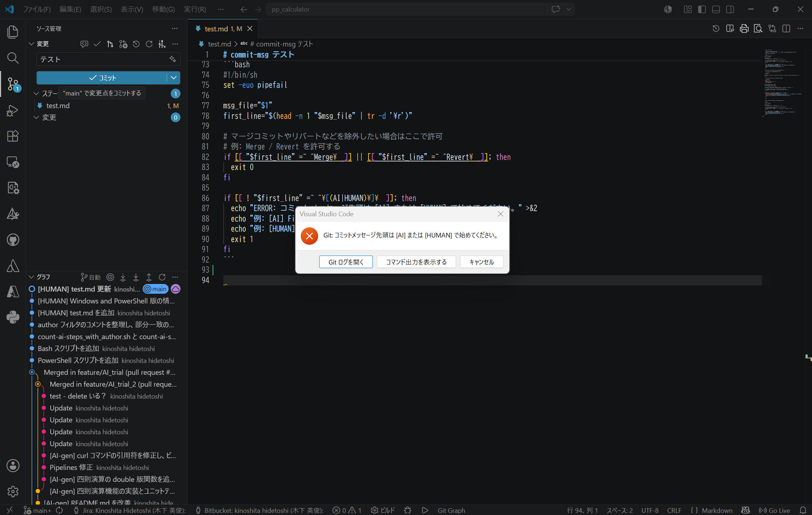This screenshot has height=515, width=812.
Task: Toggle secondary side bar visibility
Action: tap(730, 9)
